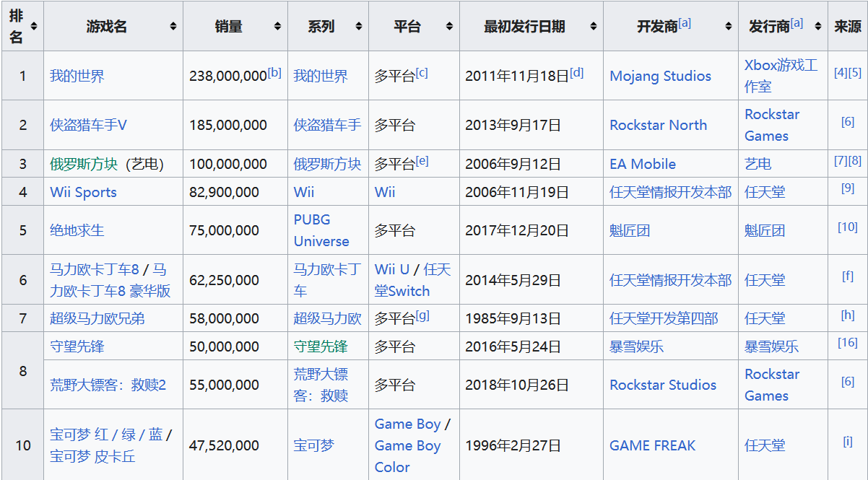Follow the PUBG Universe series link
This screenshot has height=480, width=868.
321,230
